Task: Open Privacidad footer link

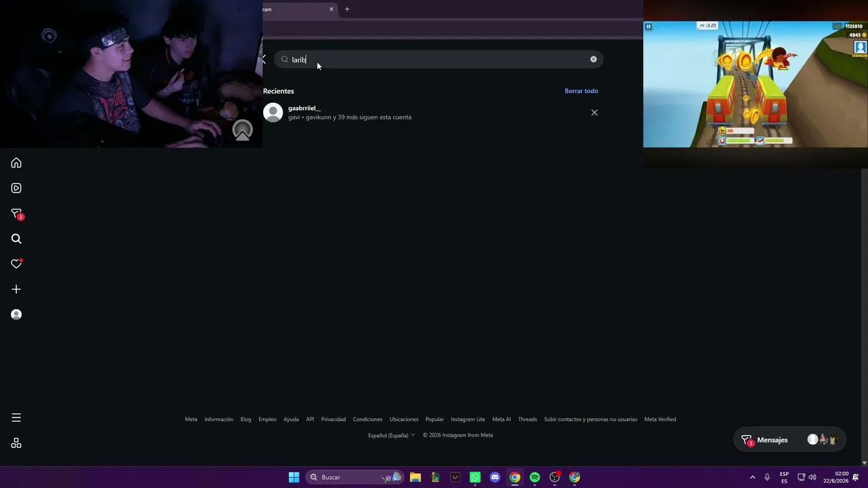Action: (x=333, y=420)
